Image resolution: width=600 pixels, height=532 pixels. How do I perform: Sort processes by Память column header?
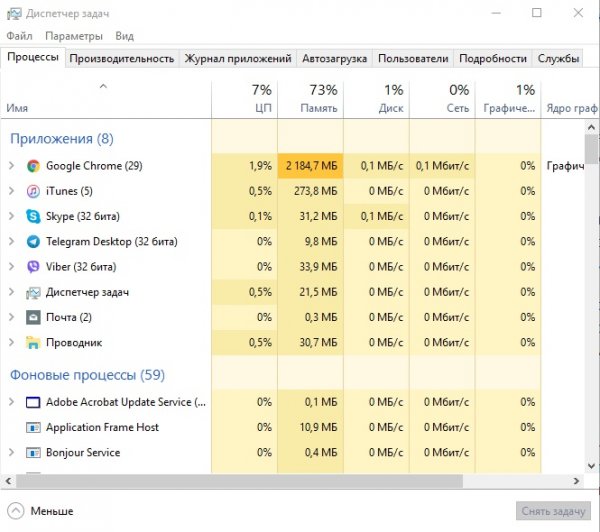310,98
